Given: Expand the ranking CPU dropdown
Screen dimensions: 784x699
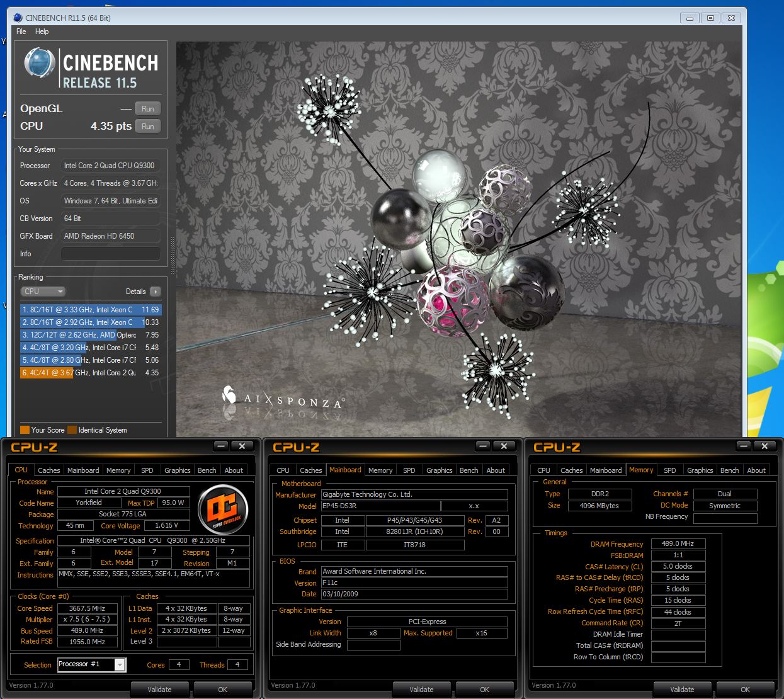Looking at the screenshot, I should (43, 292).
